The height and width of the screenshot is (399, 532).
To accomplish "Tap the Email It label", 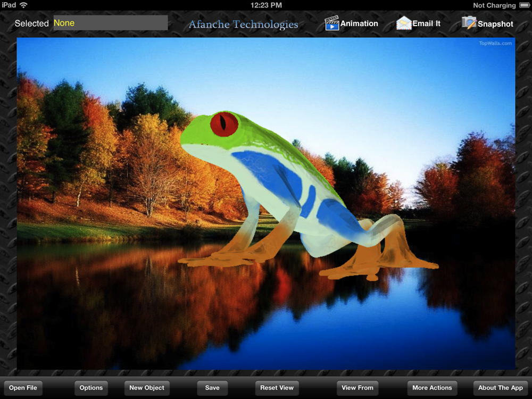I will coord(426,24).
